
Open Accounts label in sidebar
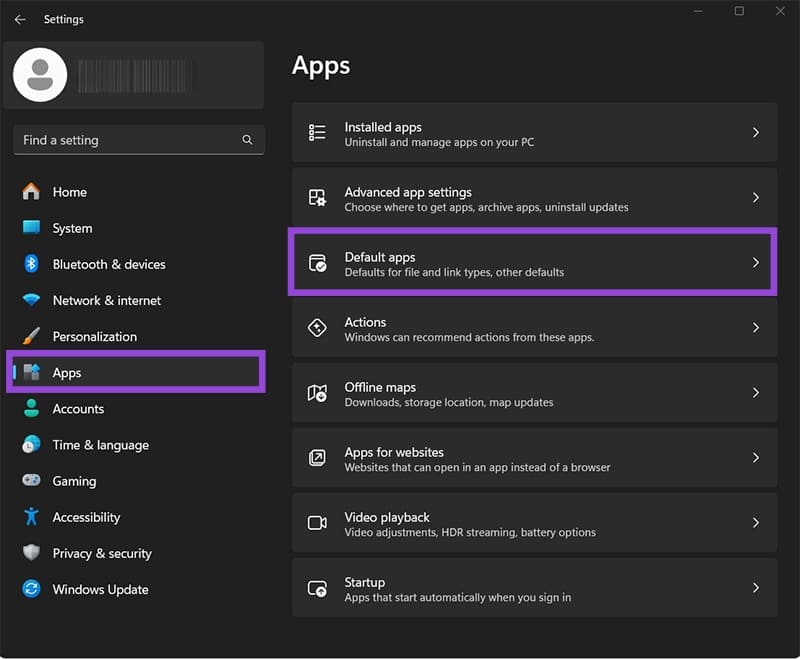coord(78,409)
